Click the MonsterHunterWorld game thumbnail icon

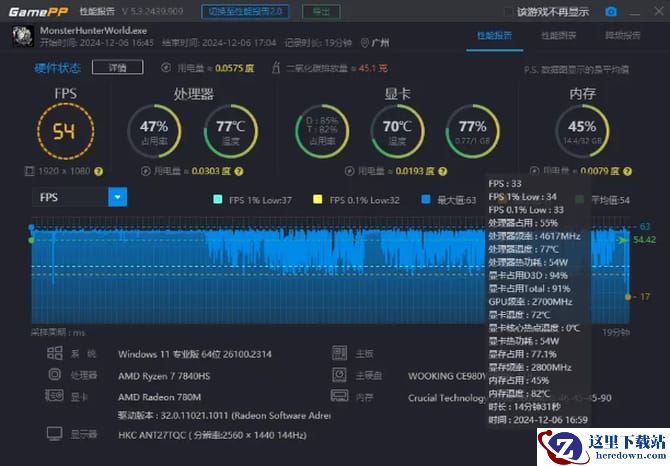[x=23, y=36]
